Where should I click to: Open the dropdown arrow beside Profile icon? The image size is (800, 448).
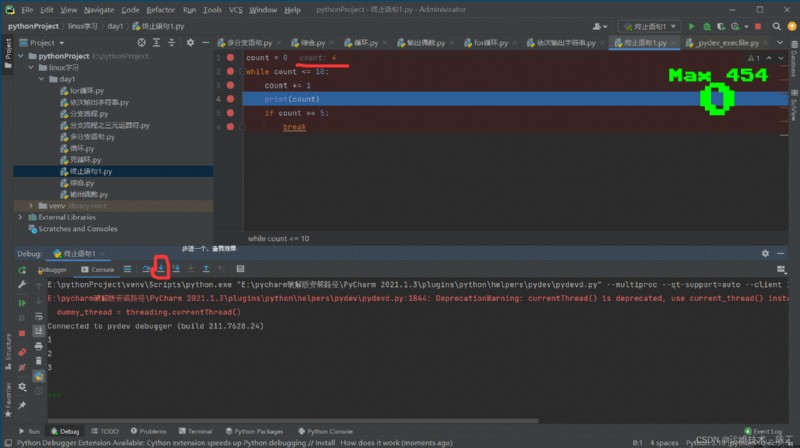point(746,27)
